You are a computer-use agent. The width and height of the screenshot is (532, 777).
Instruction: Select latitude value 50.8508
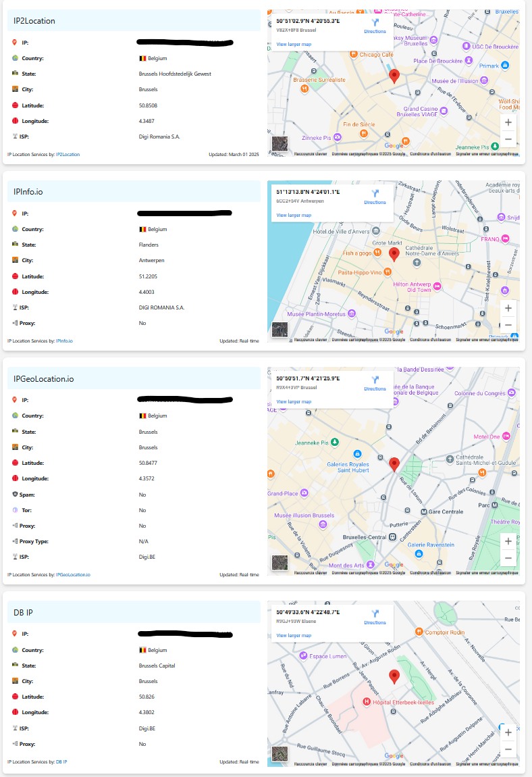148,105
